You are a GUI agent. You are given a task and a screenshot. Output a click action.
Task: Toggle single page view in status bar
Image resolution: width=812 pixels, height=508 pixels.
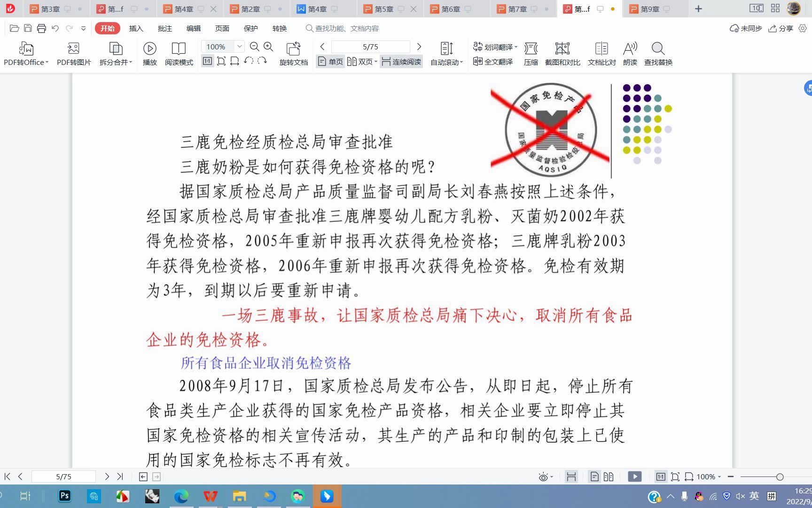point(594,476)
